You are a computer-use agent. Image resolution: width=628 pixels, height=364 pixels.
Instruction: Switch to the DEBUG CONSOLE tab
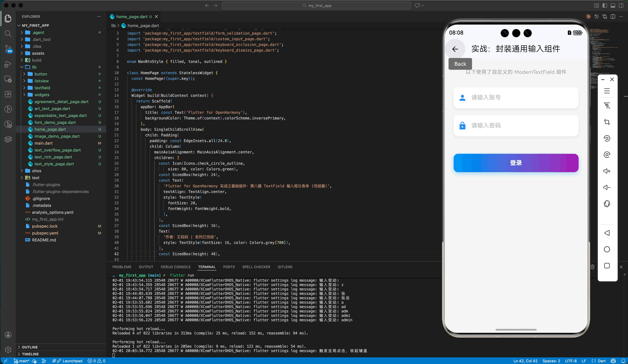tap(175, 267)
